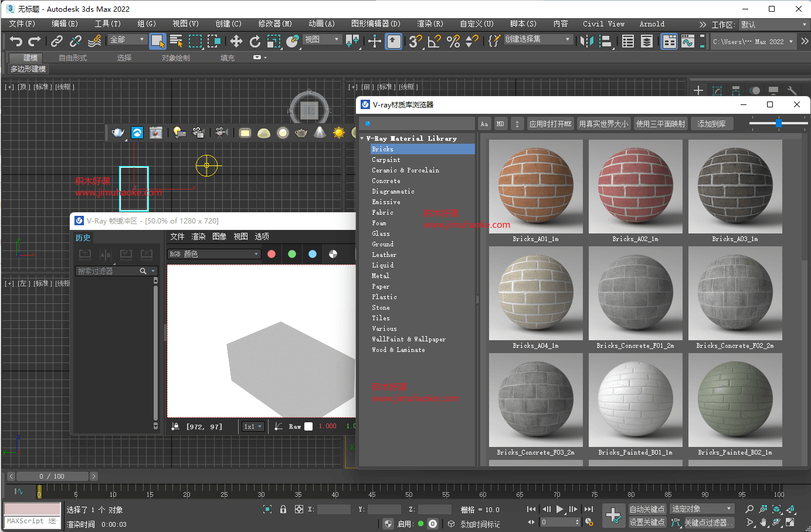Click the Align tool icon

606,41
